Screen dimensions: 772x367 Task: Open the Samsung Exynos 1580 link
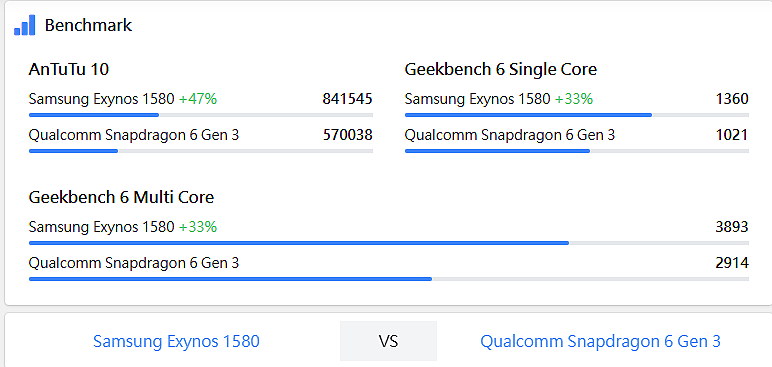point(176,341)
